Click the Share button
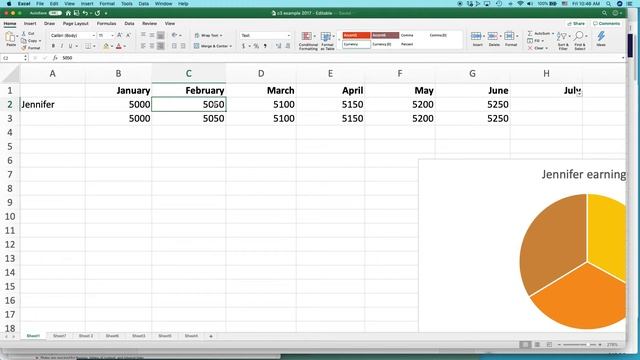Image resolution: width=640 pixels, height=360 pixels. [x=576, y=24]
